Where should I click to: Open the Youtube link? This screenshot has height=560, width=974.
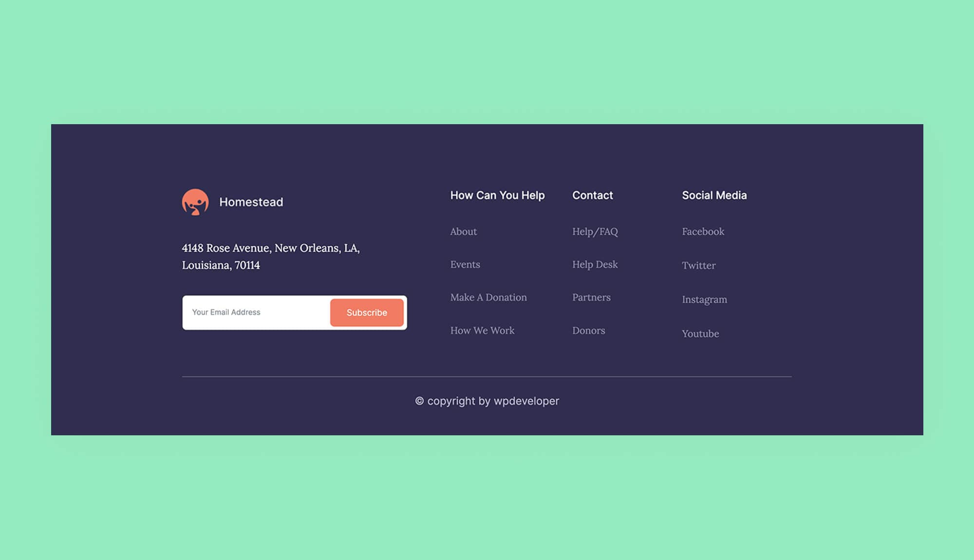click(x=700, y=334)
